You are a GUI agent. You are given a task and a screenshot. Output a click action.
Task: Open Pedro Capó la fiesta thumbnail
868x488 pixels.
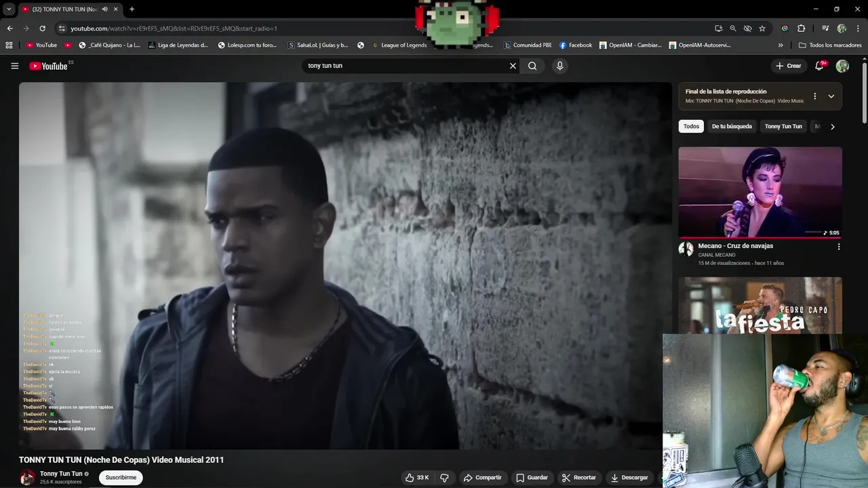(x=760, y=305)
